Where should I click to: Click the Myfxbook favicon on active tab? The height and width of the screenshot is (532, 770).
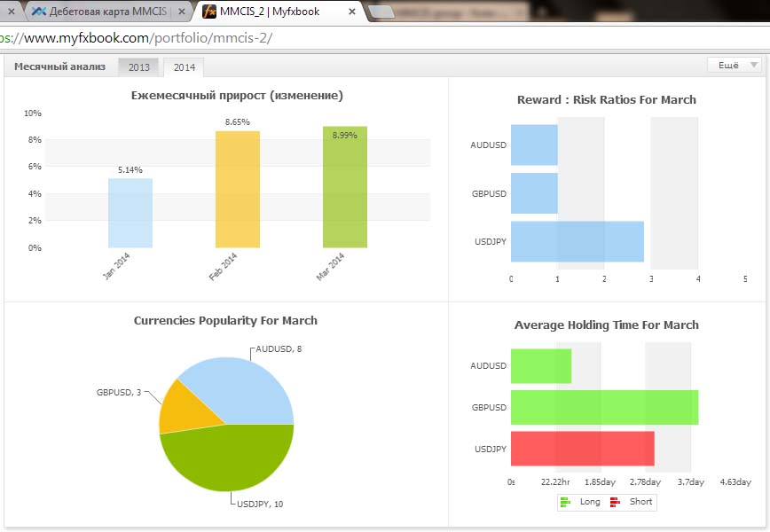click(x=209, y=12)
